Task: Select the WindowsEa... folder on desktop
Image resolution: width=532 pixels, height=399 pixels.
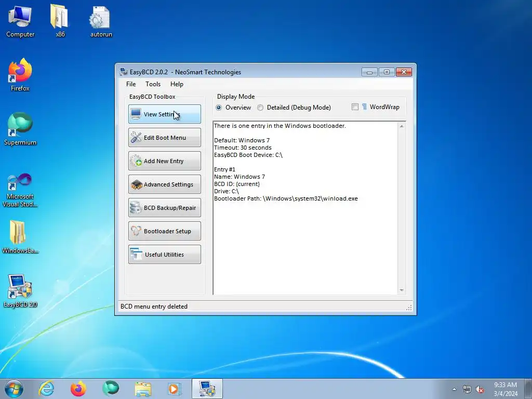Action: pos(20,237)
